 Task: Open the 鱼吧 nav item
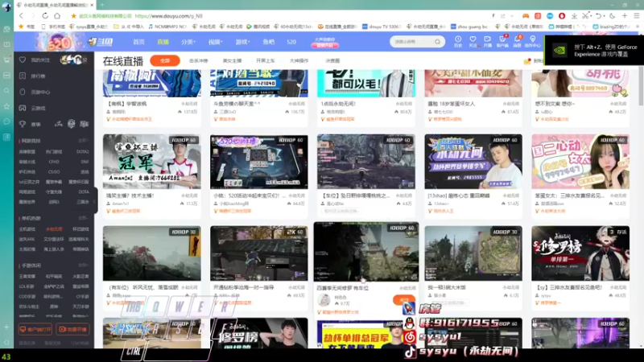[x=269, y=42]
